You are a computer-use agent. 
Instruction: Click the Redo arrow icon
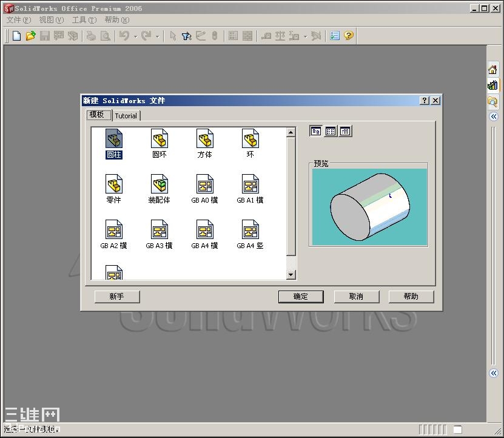(x=146, y=36)
